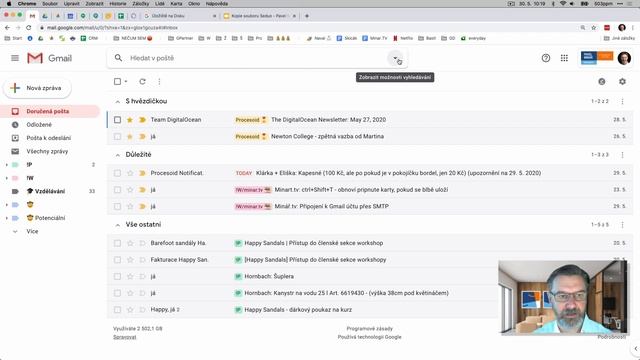Click the presenter webcam thumbnail
Viewport: 640px width, 360px height.
tap(562, 298)
